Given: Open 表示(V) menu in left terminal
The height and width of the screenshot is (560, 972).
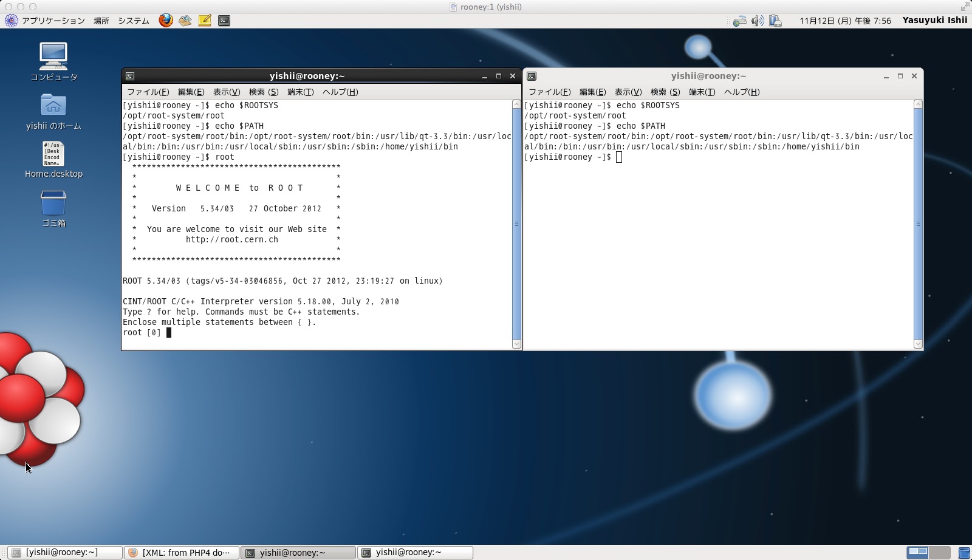Looking at the screenshot, I should pos(226,92).
